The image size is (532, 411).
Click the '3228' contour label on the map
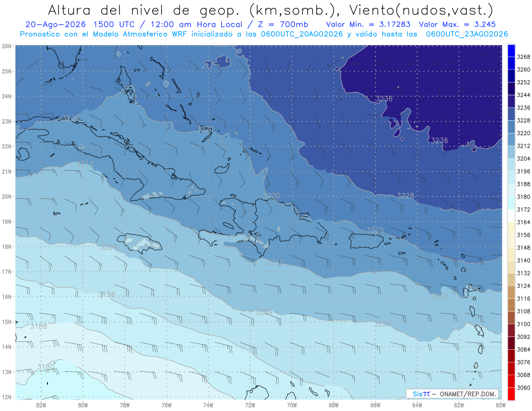[x=405, y=196]
